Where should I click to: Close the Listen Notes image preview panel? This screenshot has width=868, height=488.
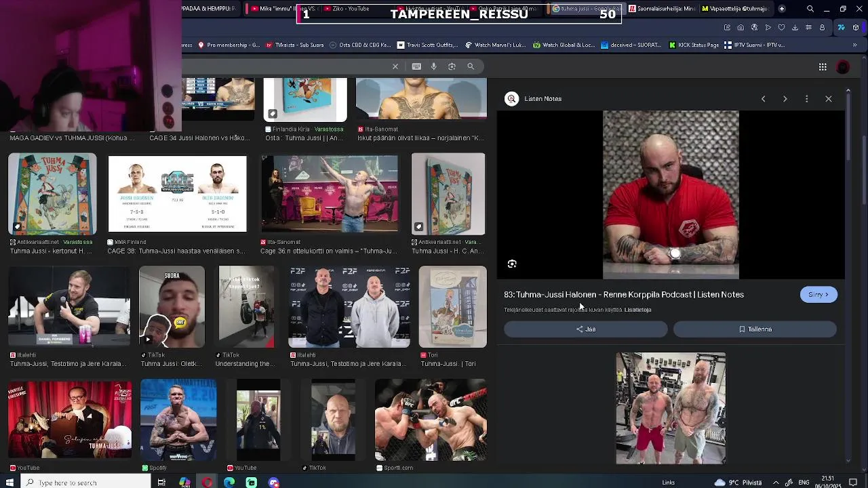pos(828,99)
